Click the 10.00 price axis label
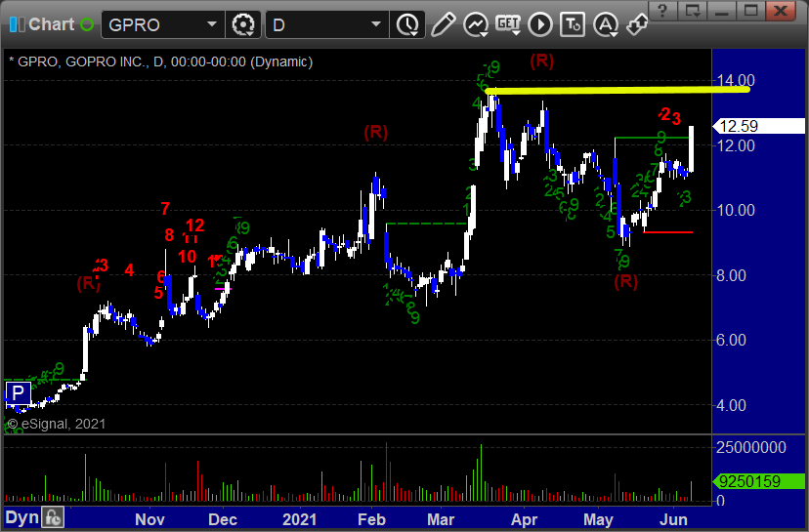Screen dimensions: 809x532 (736, 210)
